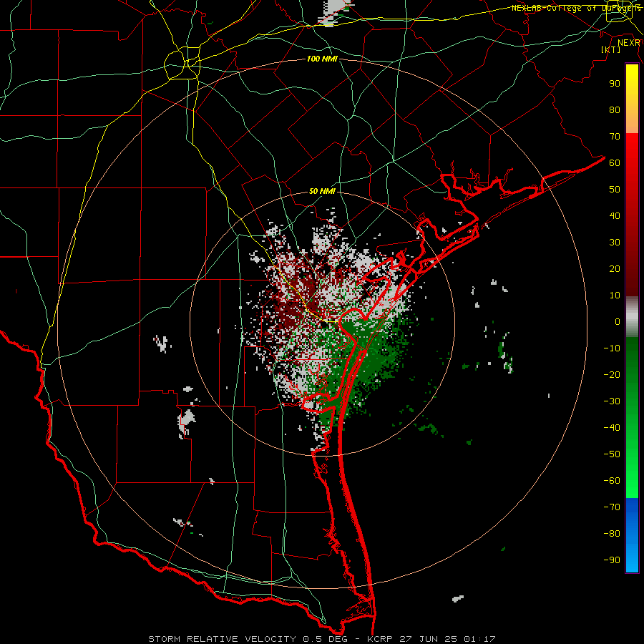Click the 01:17 timestamp in caption
Screen dimensions: 644x644
click(479, 639)
